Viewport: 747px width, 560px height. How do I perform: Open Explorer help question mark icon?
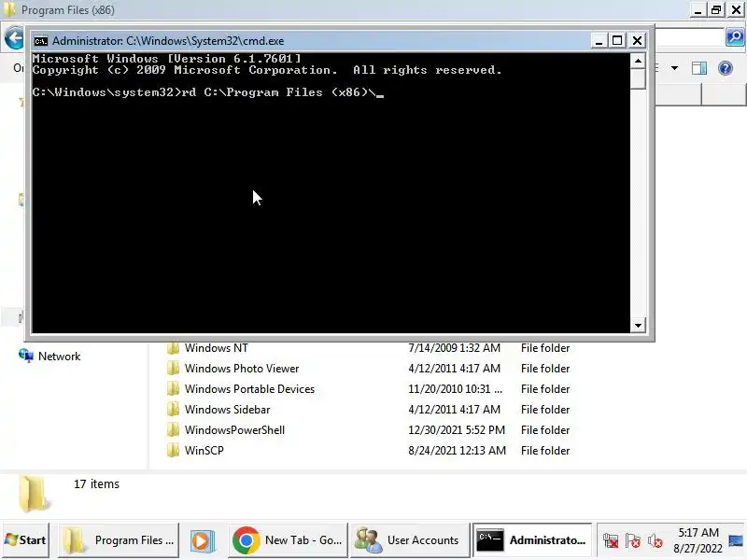click(726, 68)
